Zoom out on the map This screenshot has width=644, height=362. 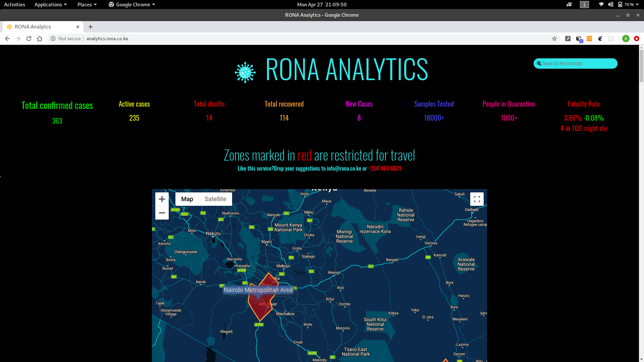pyautogui.click(x=162, y=213)
